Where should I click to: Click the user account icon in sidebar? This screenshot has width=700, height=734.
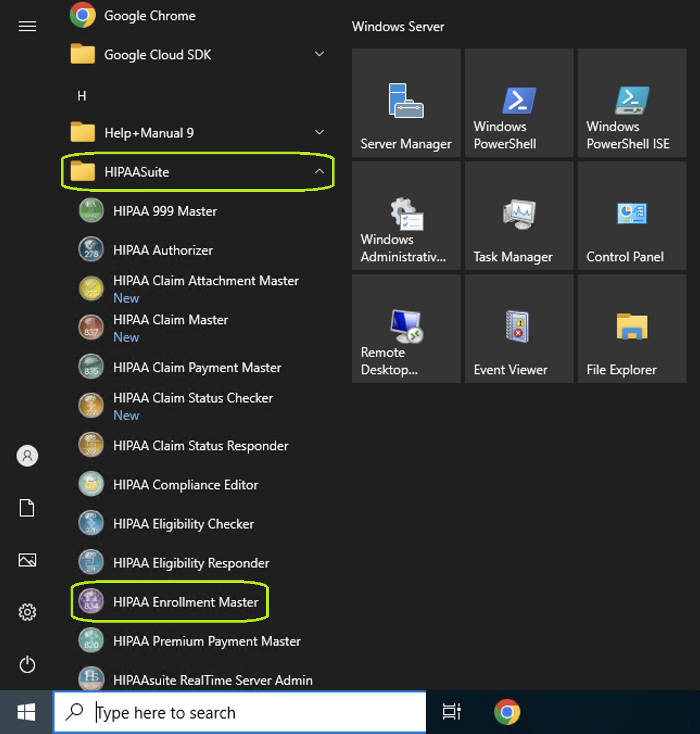27,455
